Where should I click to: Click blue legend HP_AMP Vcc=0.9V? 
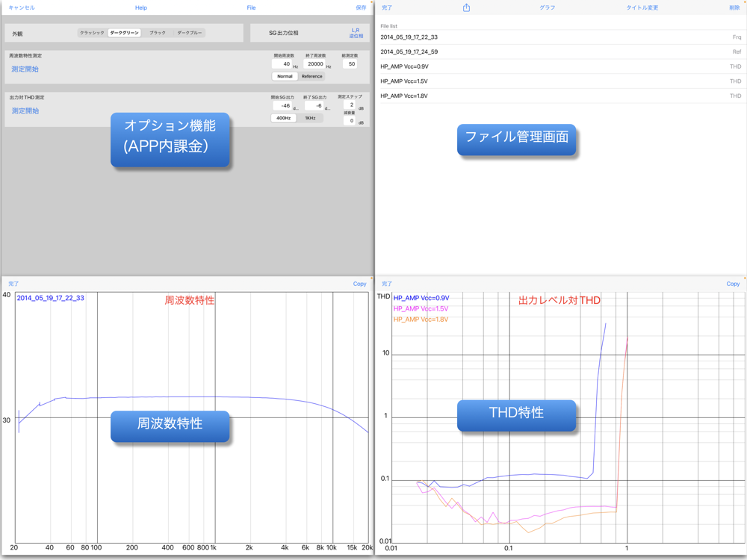click(x=421, y=298)
